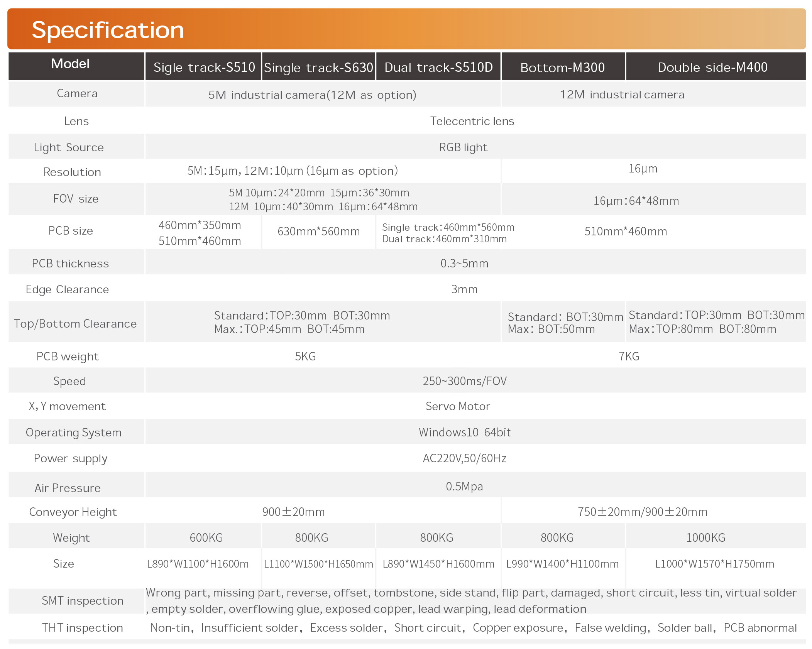Click the Specification title banner
The image size is (812, 649).
click(x=107, y=29)
